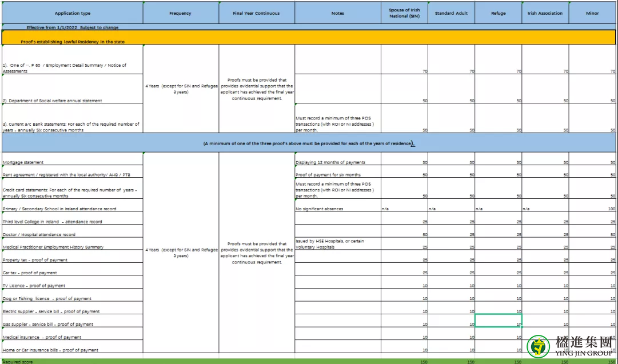Select the "Rent agreement / registered with the local authority" cell
The image size is (618, 364).
[x=73, y=171]
